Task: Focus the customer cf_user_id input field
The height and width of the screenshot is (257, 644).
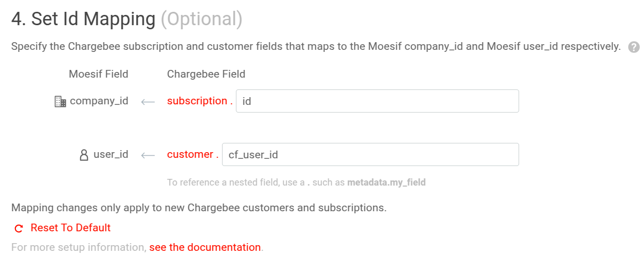Action: coord(370,154)
